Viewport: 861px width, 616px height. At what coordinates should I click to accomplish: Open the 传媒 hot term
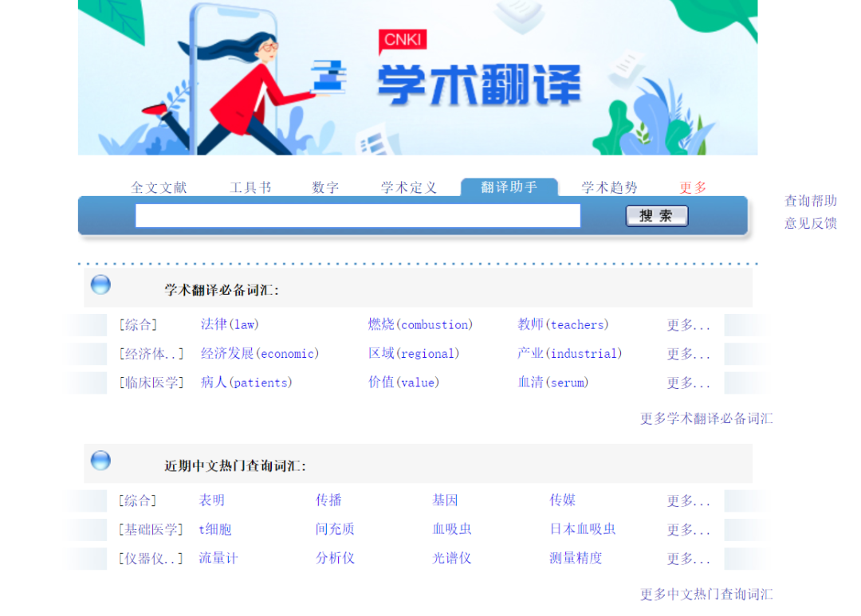coord(562,500)
